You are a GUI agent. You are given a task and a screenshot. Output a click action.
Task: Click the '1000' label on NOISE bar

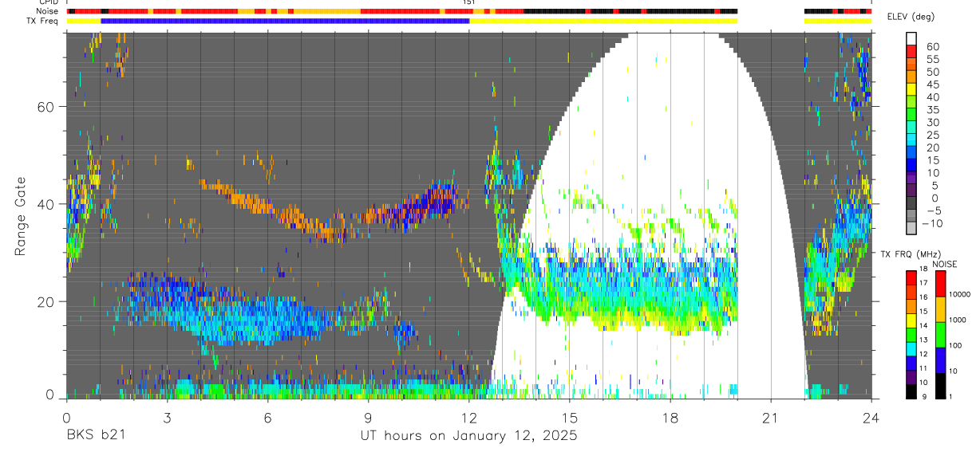(958, 320)
